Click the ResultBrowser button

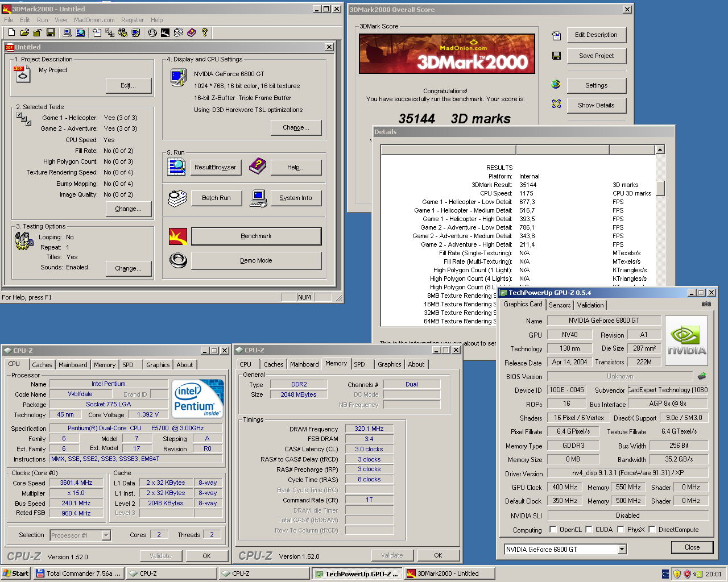[215, 167]
